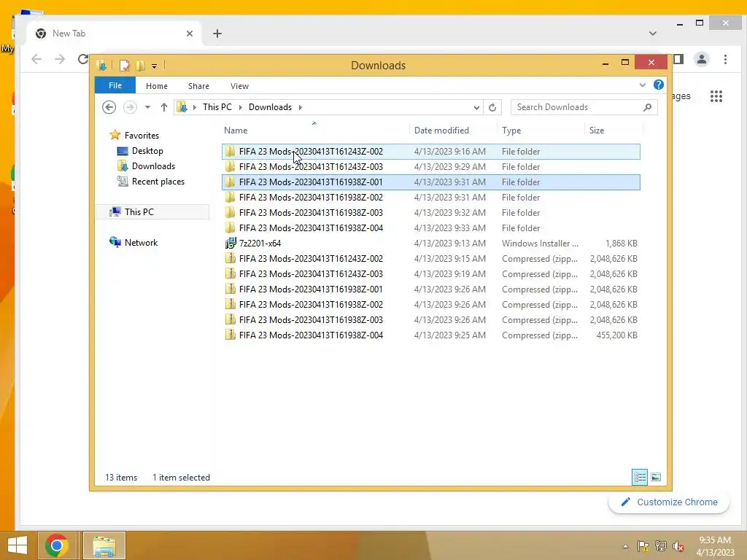The width and height of the screenshot is (747, 560).
Task: Select zip FIFA 23 Mods-20230413T161938Z-001
Action: [x=430, y=289]
